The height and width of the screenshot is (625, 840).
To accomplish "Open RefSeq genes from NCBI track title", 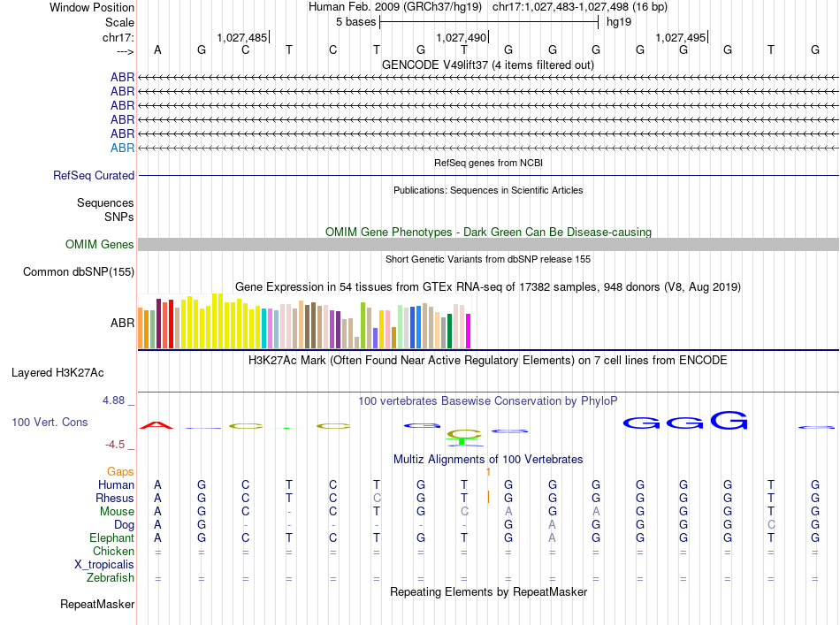I will tap(488, 163).
